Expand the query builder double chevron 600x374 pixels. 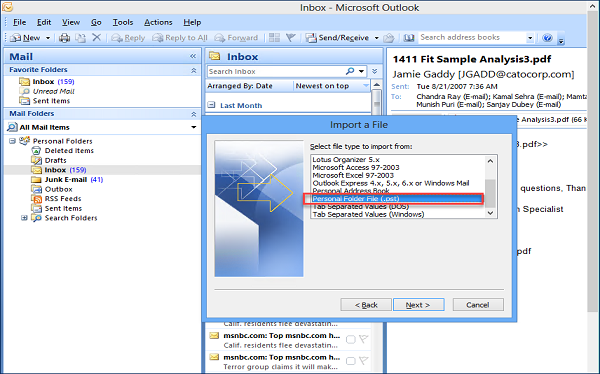(375, 71)
